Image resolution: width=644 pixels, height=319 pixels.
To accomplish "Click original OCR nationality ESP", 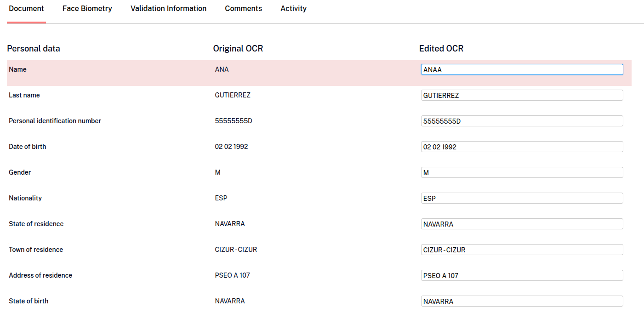I will (x=221, y=198).
